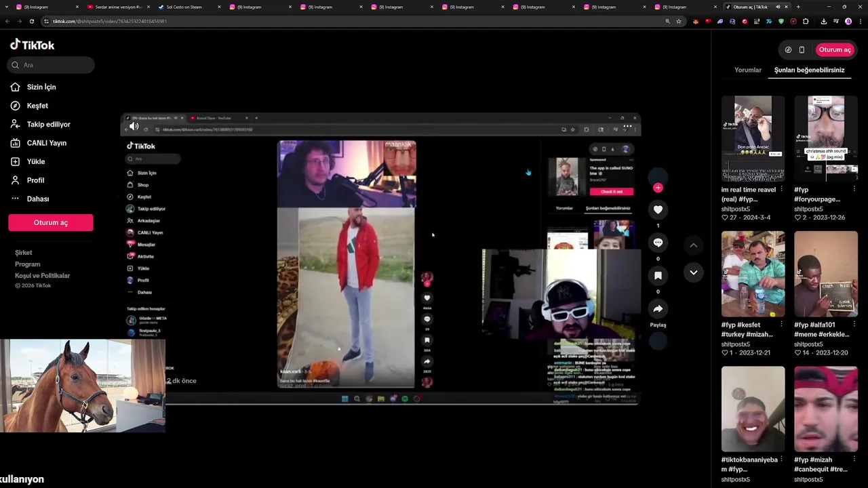Open shitpostx5 under 'im real time reavel'
The image size is (868, 488).
click(736, 209)
